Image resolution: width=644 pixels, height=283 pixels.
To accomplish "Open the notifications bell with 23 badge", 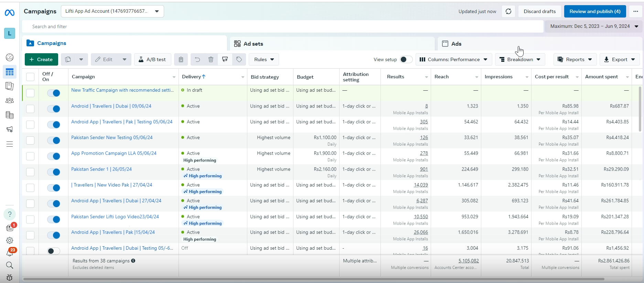I will coord(10,253).
